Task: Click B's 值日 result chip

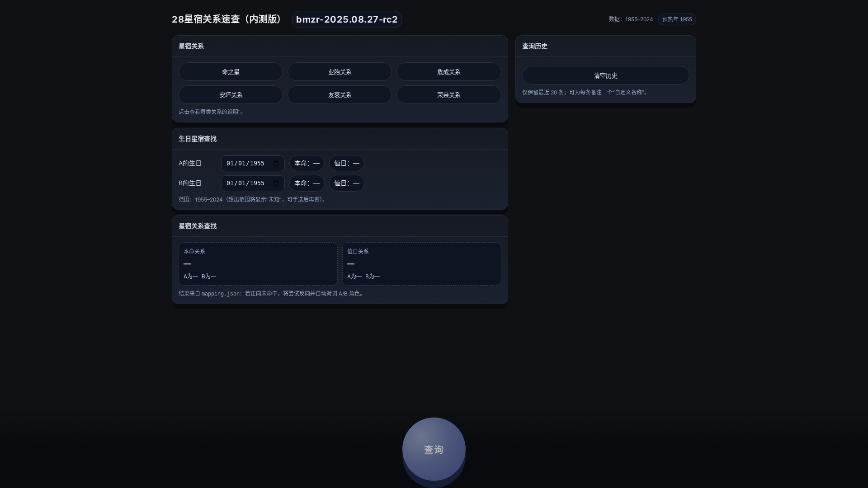Action: (x=347, y=183)
